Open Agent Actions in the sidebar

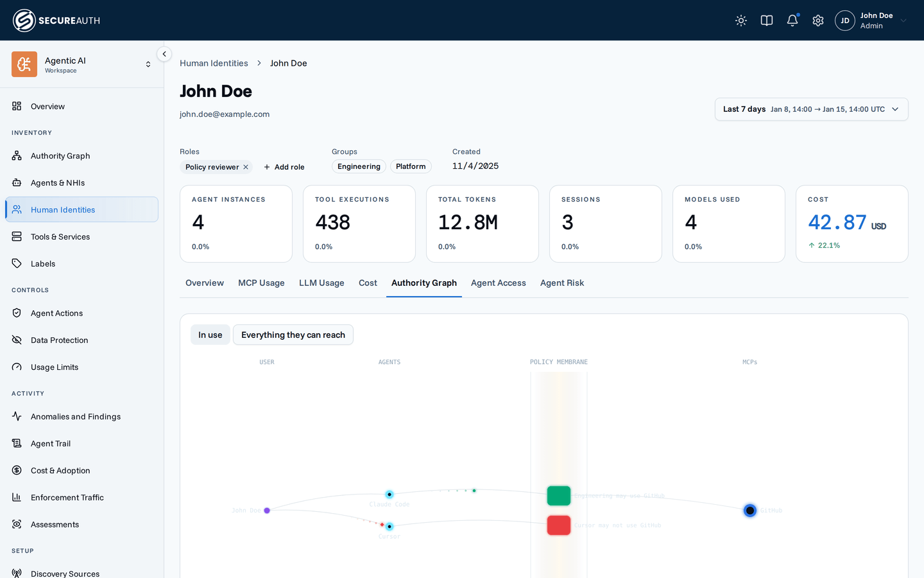tap(81, 313)
